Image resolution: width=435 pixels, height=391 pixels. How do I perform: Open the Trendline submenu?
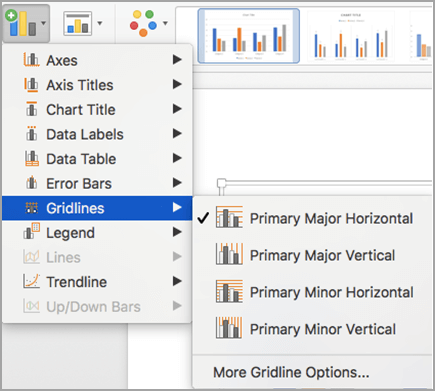click(97, 282)
